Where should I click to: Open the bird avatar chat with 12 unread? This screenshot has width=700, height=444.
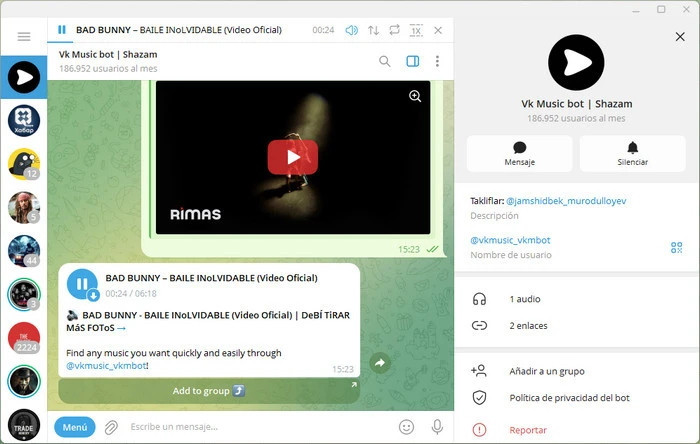pyautogui.click(x=24, y=164)
